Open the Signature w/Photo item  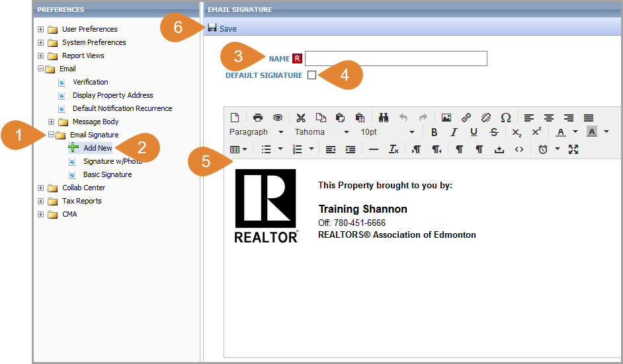pos(113,161)
